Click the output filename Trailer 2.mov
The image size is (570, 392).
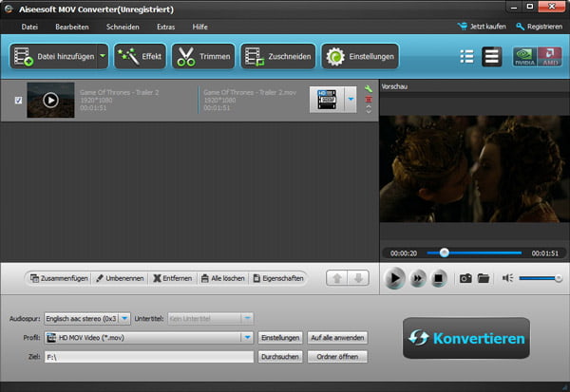pos(250,92)
